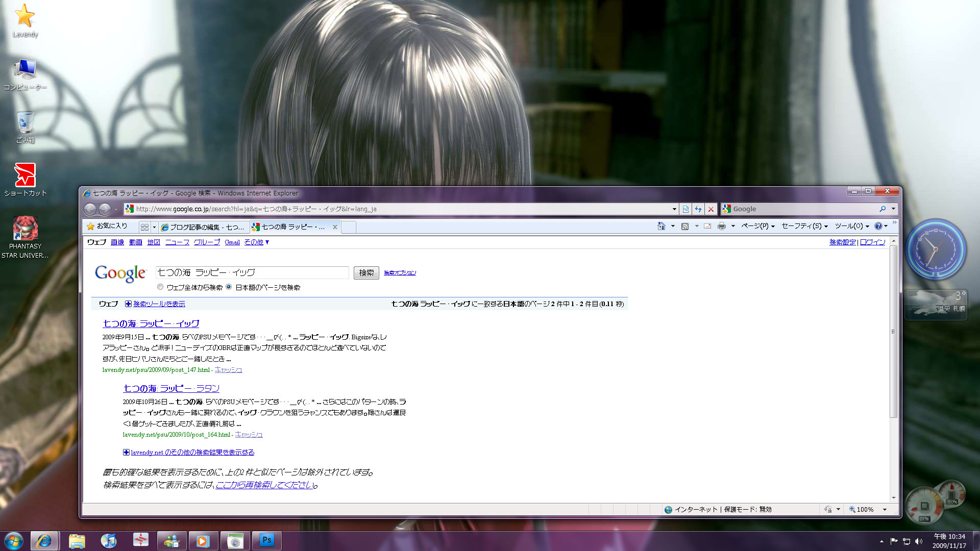Click ここから再検索してください link

tap(264, 485)
